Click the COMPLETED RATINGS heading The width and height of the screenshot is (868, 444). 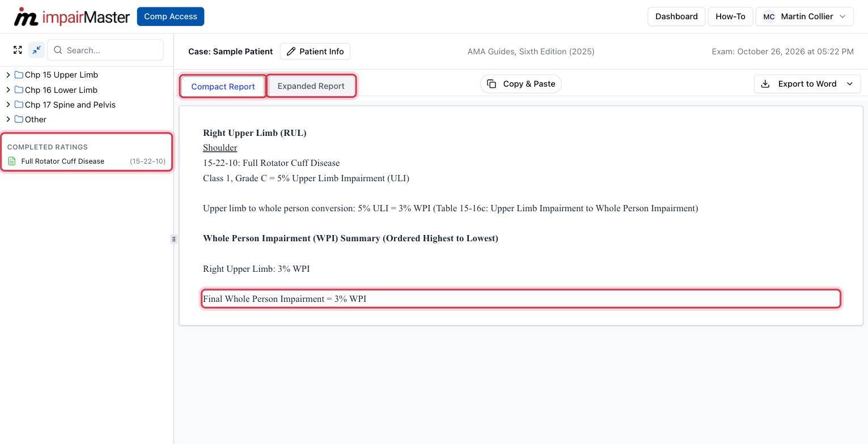48,147
